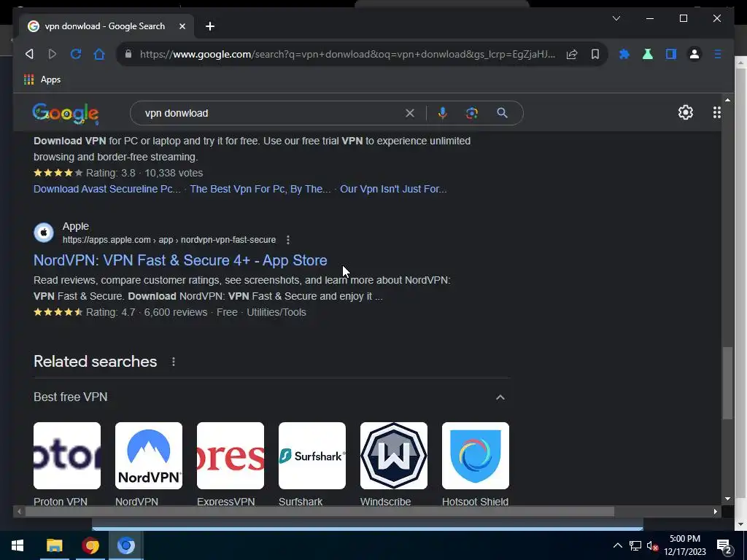Screen dimensions: 747x560
Task: Open The Best Vpn For Pc link
Action: (x=260, y=189)
